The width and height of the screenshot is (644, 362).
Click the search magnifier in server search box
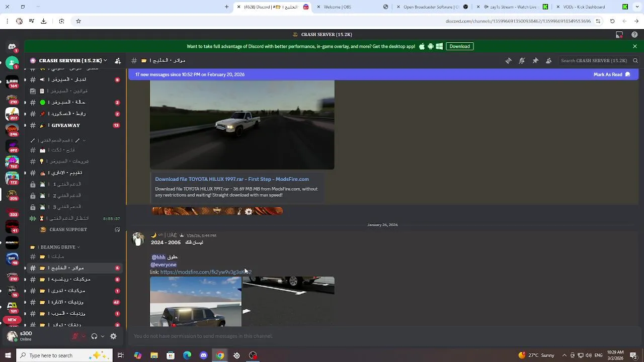pos(635,60)
